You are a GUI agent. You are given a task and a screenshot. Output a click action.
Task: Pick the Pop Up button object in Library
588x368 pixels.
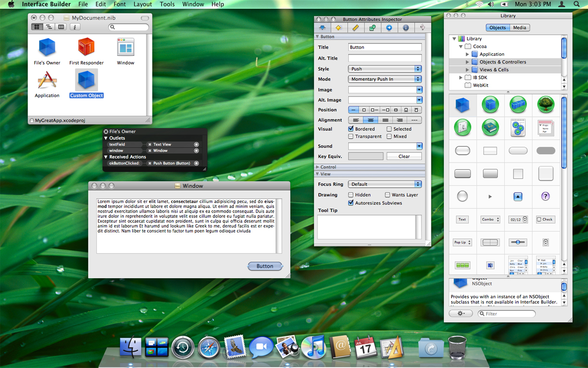click(x=462, y=242)
